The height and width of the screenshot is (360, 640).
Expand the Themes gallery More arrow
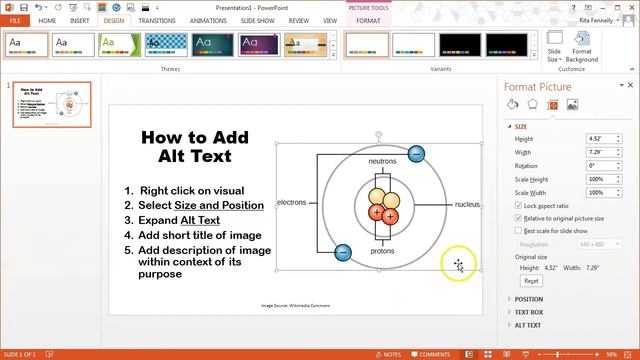333,55
